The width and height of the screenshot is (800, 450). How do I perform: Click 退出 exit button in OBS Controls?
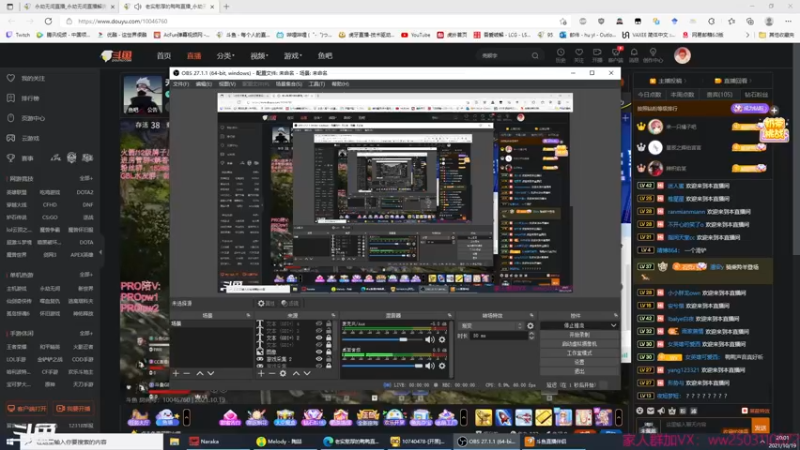pos(579,371)
